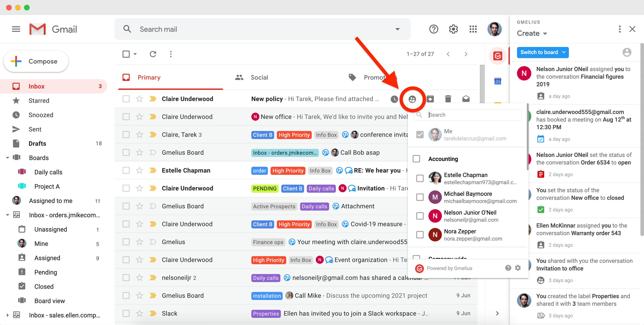The width and height of the screenshot is (644, 325).
Task: Uncheck the Me assignee checkbox
Action: point(420,135)
